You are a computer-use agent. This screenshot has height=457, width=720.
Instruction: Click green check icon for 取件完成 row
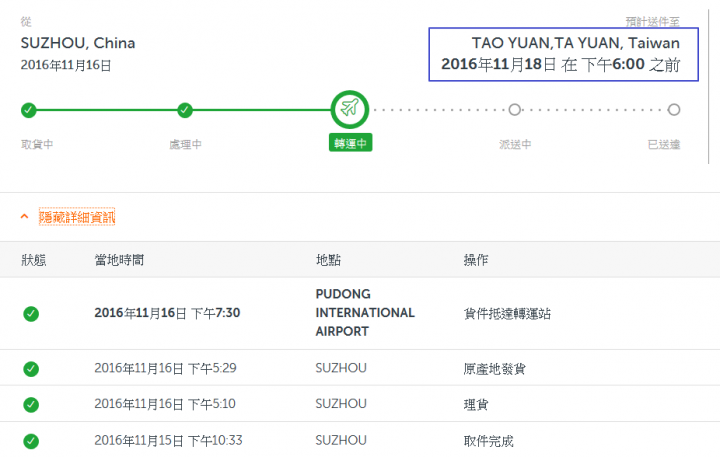pyautogui.click(x=31, y=441)
